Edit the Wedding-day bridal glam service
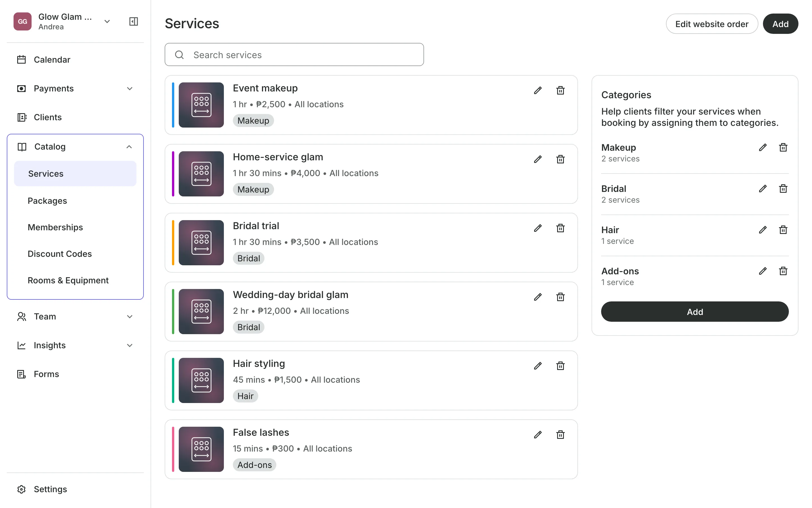Image resolution: width=812 pixels, height=508 pixels. click(x=538, y=297)
